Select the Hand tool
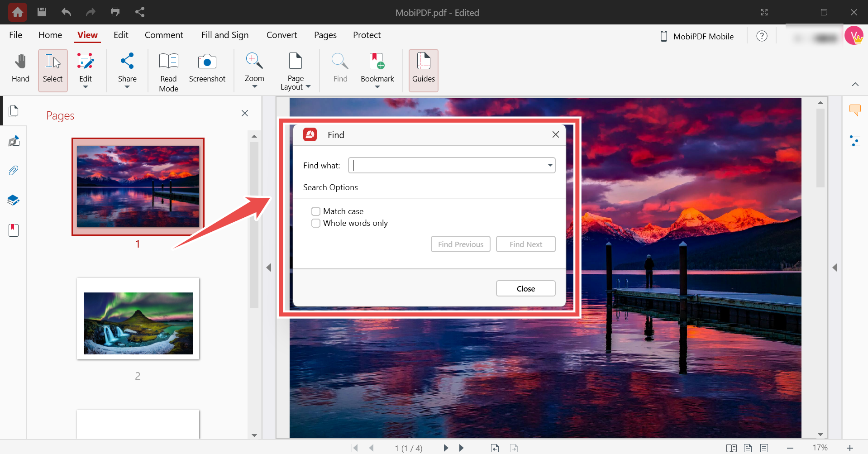This screenshot has height=454, width=868. click(20, 69)
